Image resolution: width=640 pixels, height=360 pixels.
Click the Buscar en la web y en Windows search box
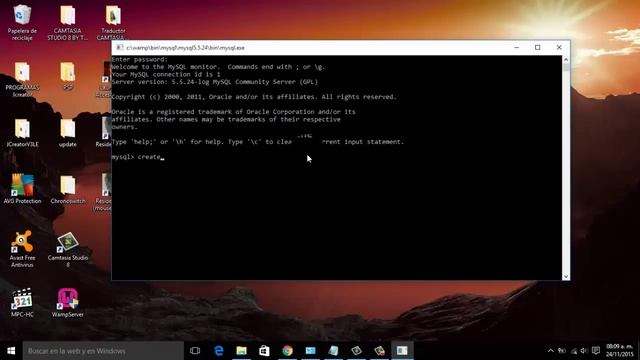(x=103, y=351)
